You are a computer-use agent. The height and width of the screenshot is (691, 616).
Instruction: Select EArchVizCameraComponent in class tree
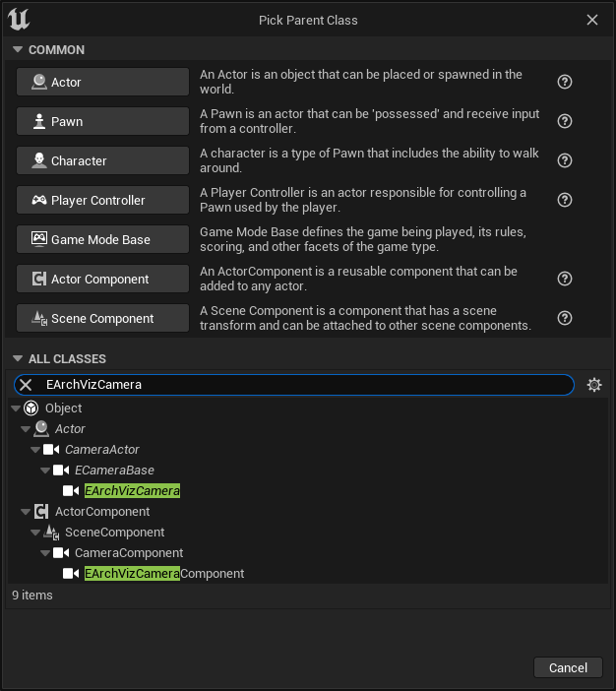163,574
